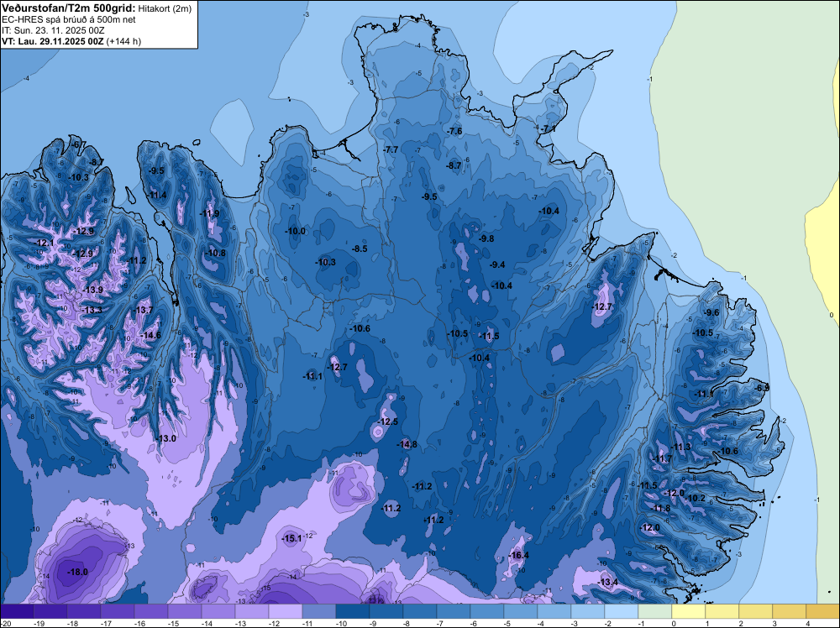
Task: Click the -6.7 temperature label
Action: [x=79, y=144]
